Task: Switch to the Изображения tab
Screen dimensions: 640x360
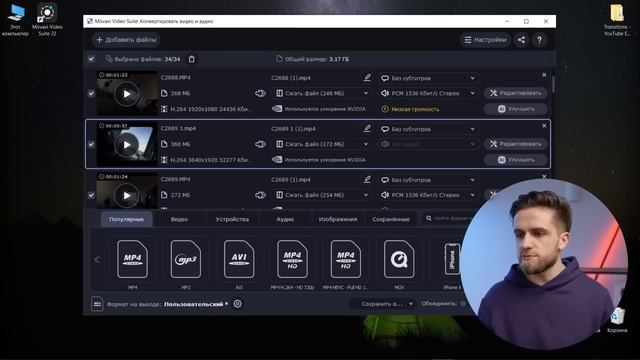Action: 338,219
